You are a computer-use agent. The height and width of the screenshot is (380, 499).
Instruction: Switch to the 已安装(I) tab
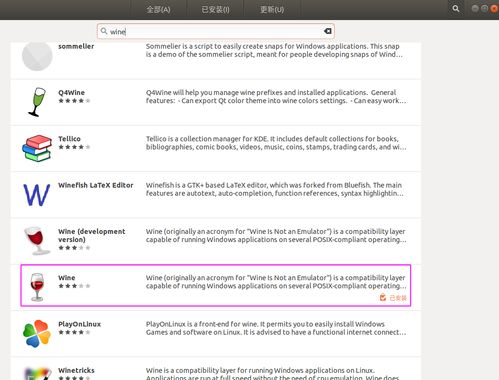tap(215, 9)
